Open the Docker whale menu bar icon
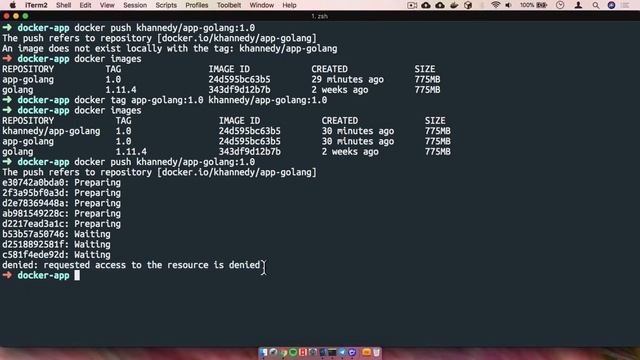640x360 pixels. click(x=454, y=5)
